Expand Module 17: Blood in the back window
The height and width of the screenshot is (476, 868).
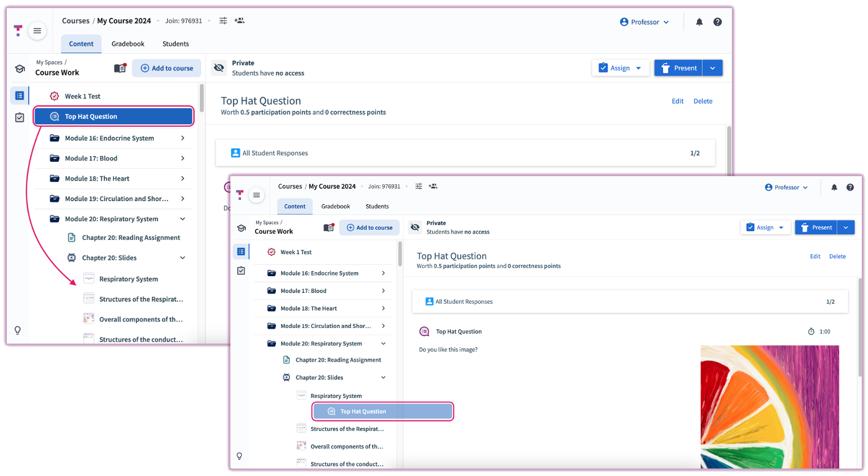pyautogui.click(x=183, y=158)
